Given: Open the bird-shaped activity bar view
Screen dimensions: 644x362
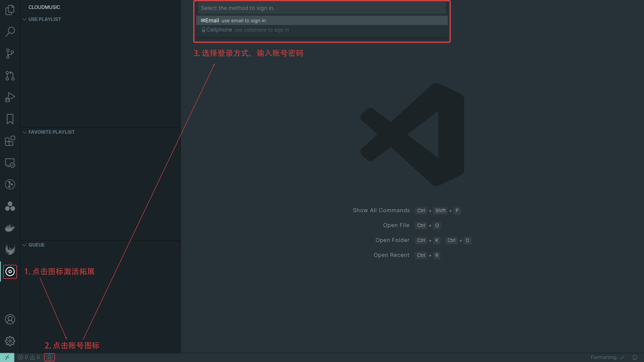Looking at the screenshot, I should [x=10, y=250].
